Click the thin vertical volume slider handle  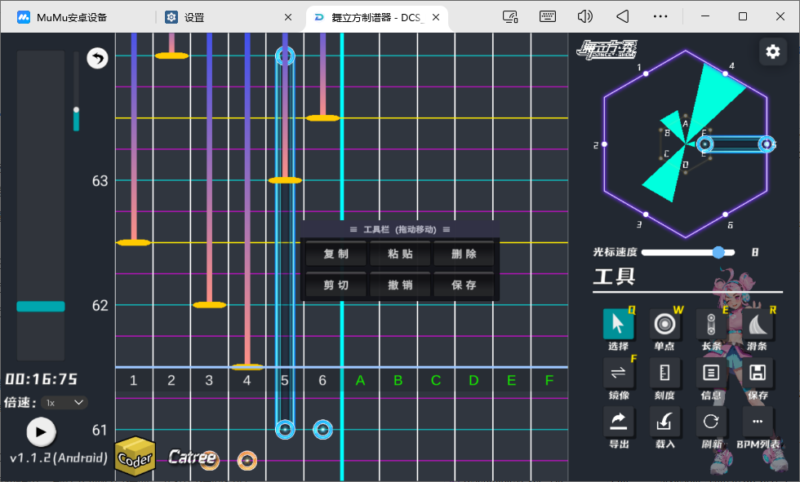tap(76, 110)
